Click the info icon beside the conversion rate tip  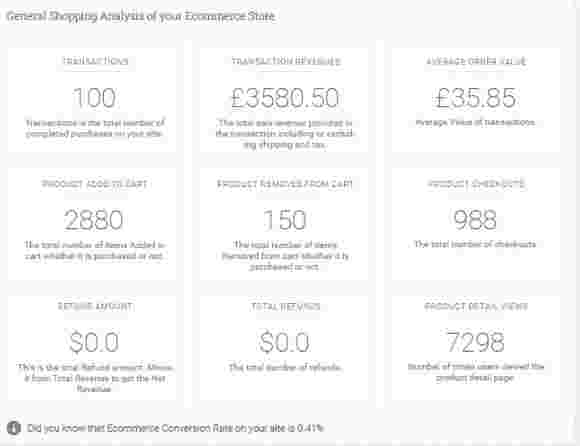tap(14, 428)
